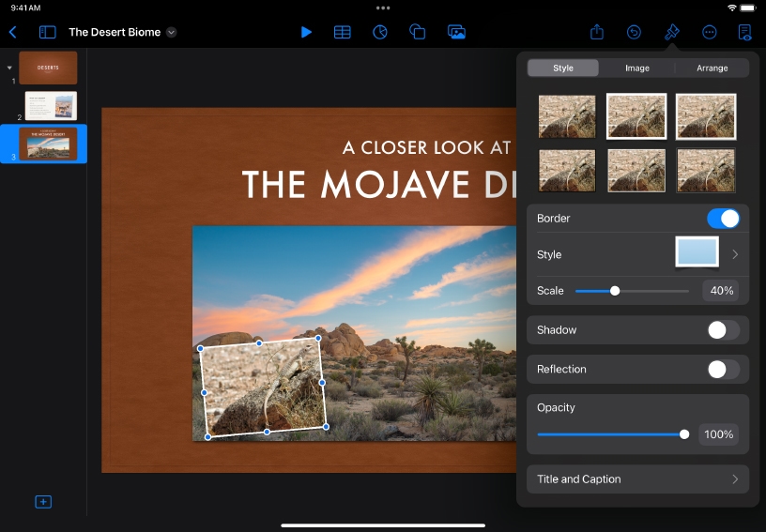The width and height of the screenshot is (766, 532).
Task: Expand border Style options chevron
Action: (735, 254)
